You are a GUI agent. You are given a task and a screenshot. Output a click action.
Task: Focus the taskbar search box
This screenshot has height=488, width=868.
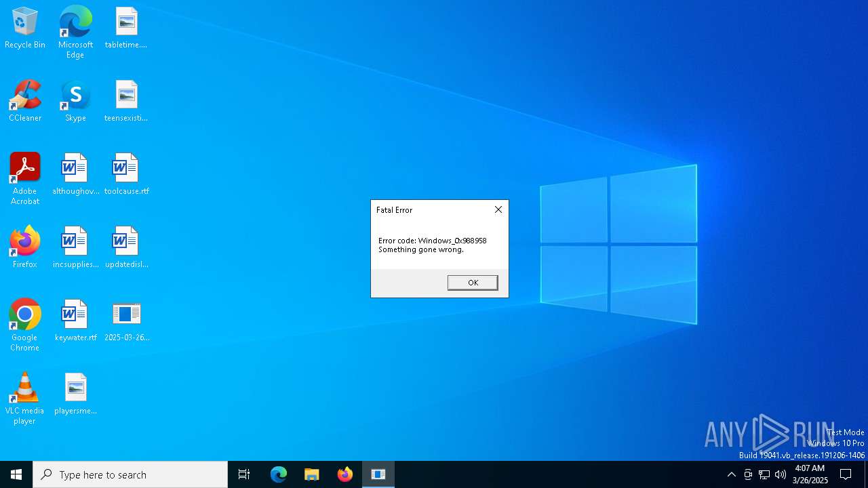point(130,474)
